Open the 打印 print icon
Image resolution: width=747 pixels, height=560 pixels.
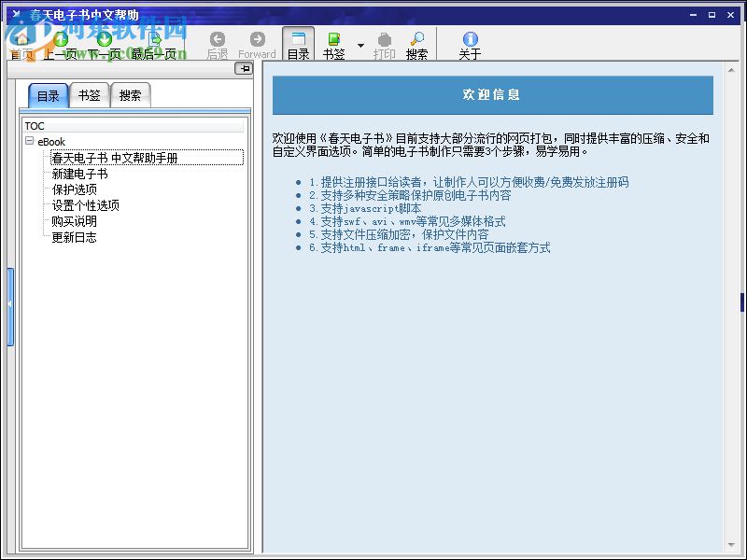[x=384, y=41]
